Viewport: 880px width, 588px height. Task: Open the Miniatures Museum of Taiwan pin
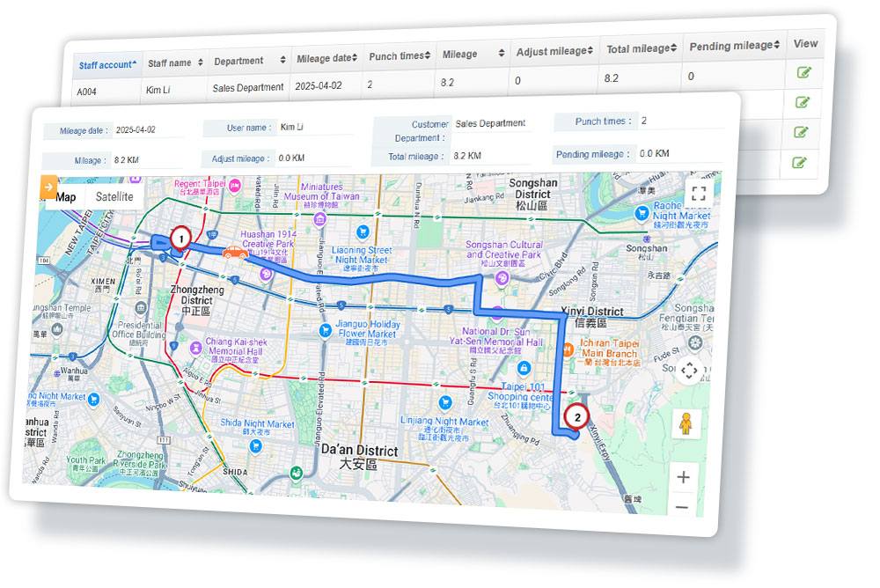pos(319,219)
